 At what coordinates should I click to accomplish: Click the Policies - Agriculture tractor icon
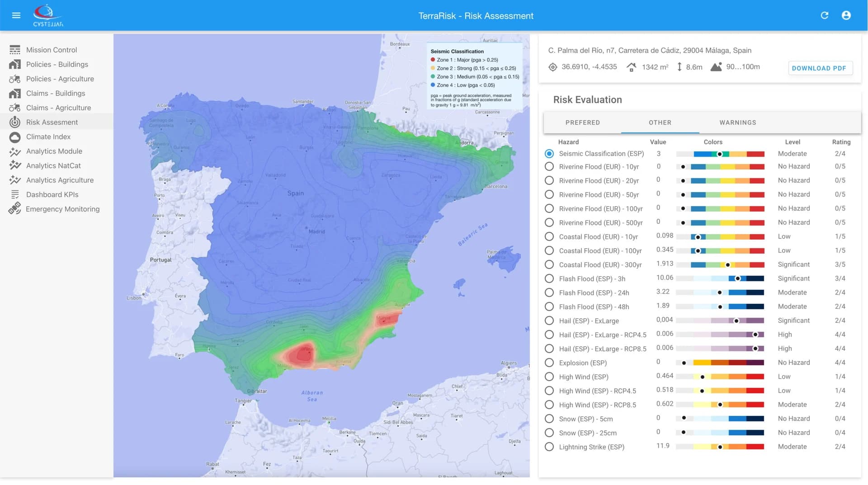click(15, 79)
